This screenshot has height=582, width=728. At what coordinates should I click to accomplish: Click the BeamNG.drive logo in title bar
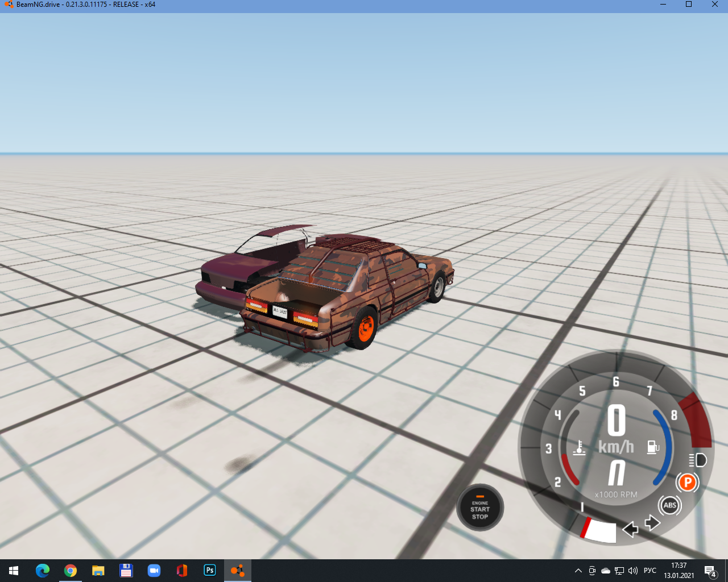point(9,5)
